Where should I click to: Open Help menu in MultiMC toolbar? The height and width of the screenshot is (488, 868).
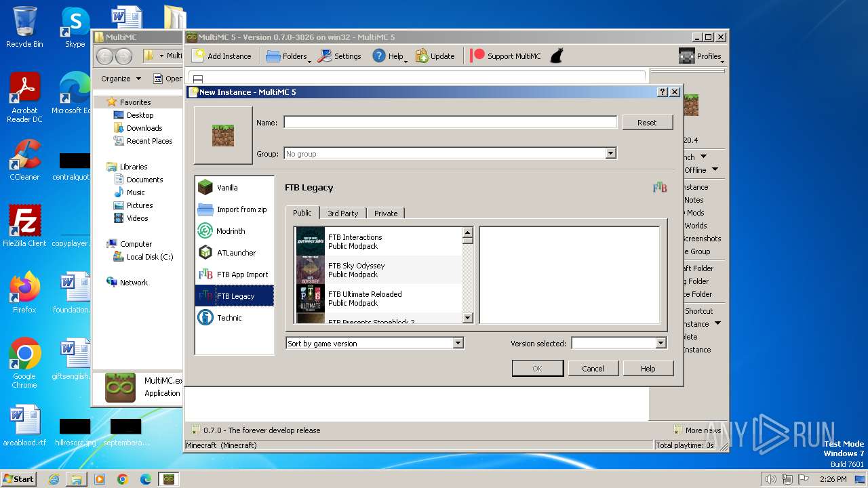(390, 56)
